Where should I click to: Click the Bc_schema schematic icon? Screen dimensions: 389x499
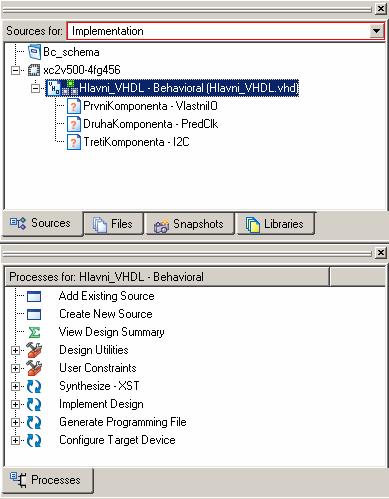34,52
